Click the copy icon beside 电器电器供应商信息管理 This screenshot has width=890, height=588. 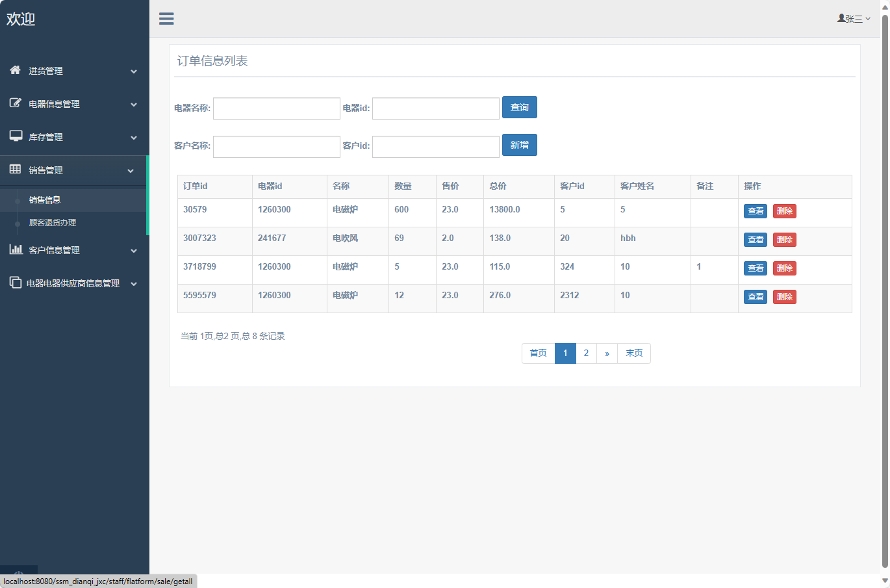(15, 283)
